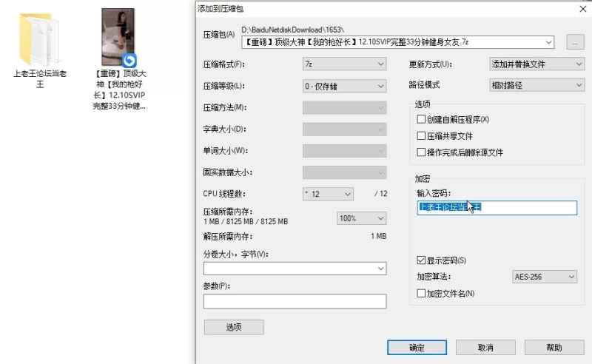This screenshot has width=592, height=364.
Task: Click the path text D:\BaiduNetdiskDownload\1653\
Action: coord(292,30)
